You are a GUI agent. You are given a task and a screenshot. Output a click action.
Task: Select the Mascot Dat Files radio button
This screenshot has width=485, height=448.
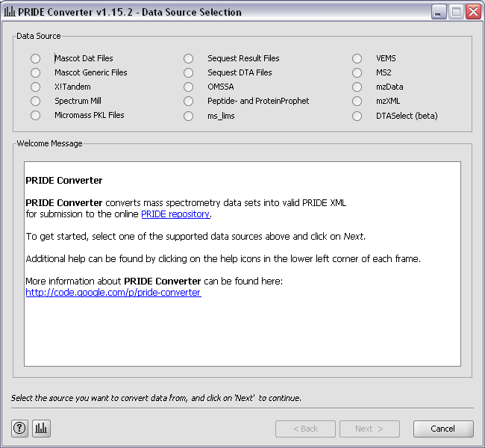coord(36,58)
